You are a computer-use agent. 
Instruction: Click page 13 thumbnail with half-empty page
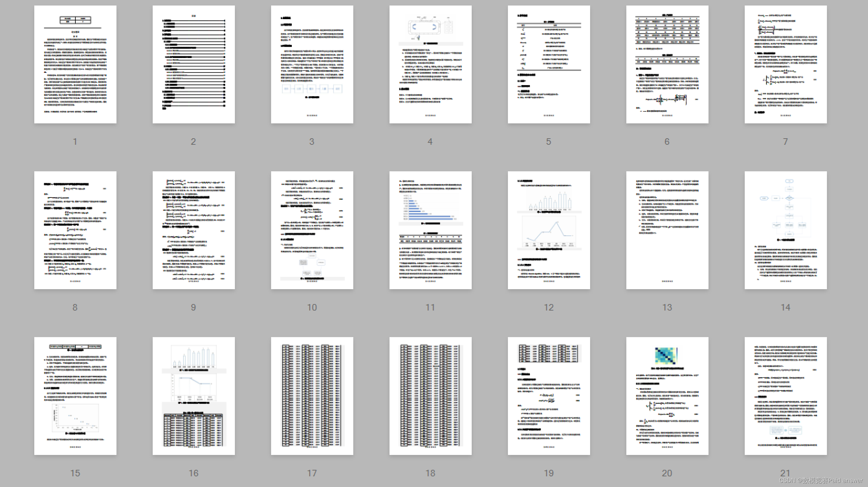pos(667,230)
